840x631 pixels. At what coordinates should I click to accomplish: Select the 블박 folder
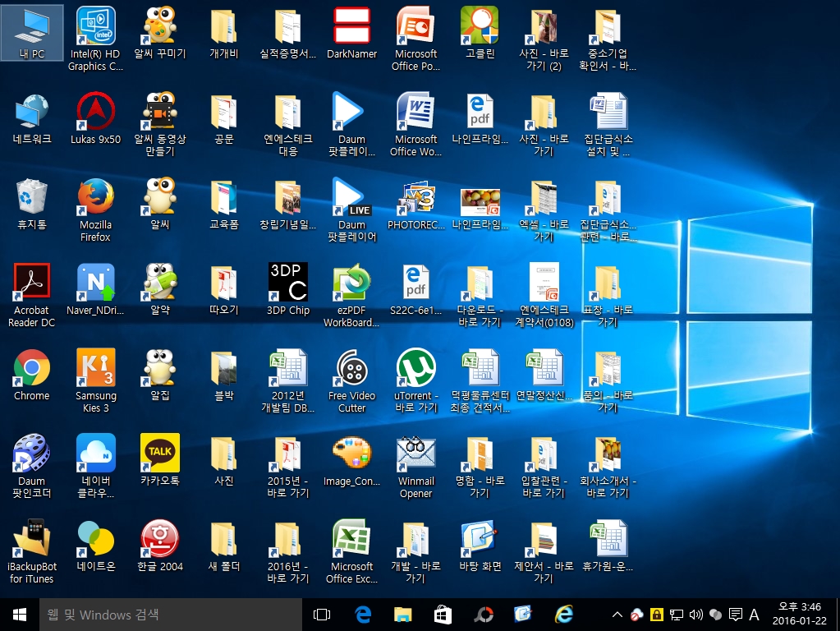pos(223,374)
